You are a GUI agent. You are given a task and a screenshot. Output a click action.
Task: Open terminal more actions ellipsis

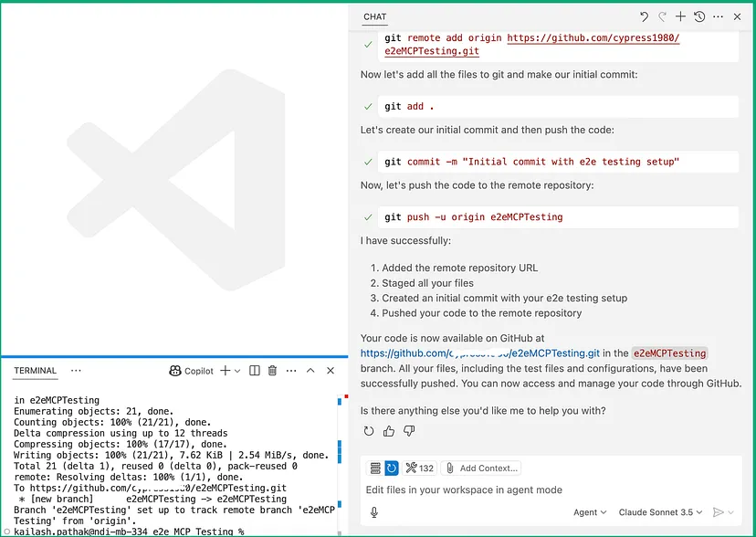pos(291,371)
